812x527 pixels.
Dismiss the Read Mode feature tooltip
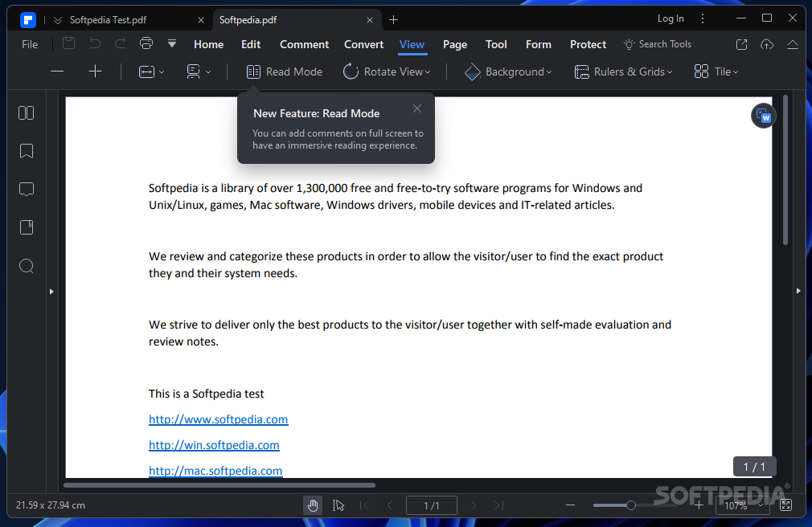point(417,108)
